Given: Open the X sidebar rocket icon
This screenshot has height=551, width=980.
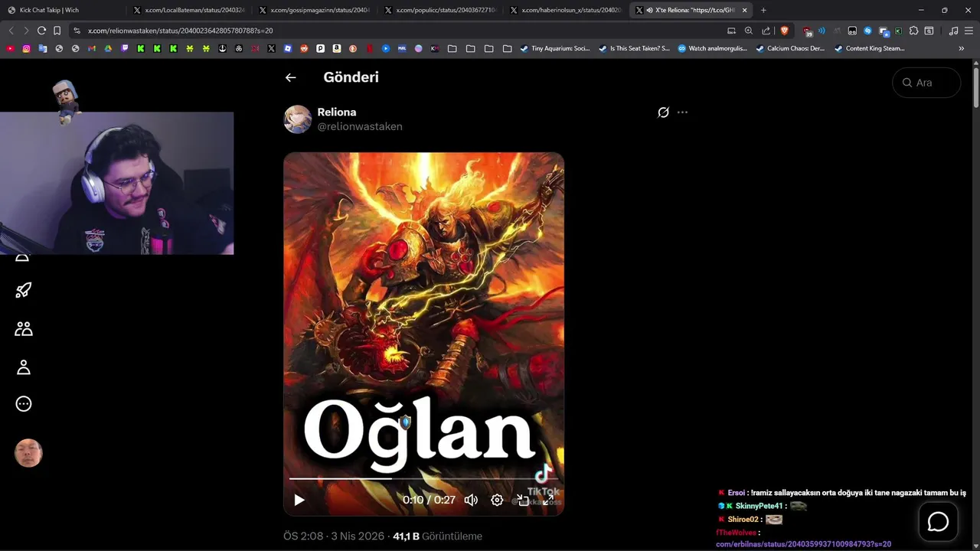Looking at the screenshot, I should (x=24, y=290).
